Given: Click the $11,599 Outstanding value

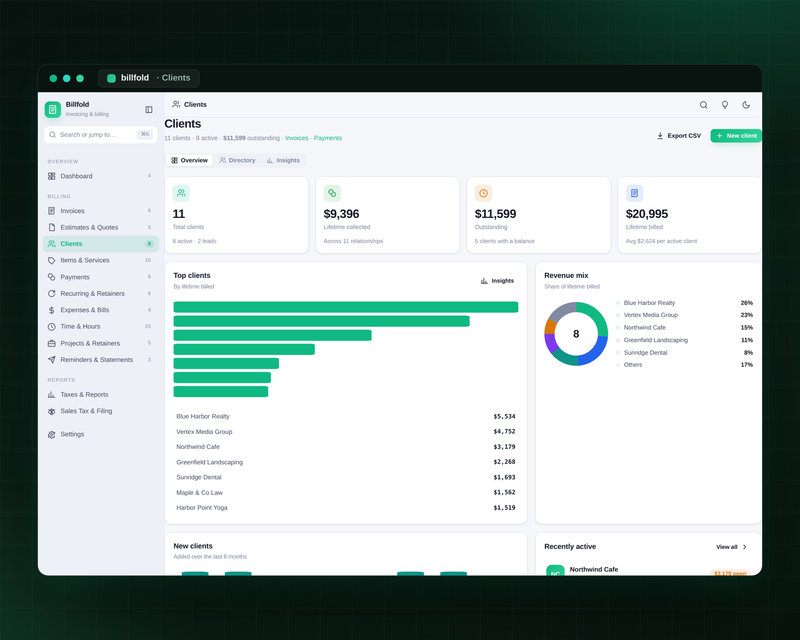Looking at the screenshot, I should pos(495,214).
